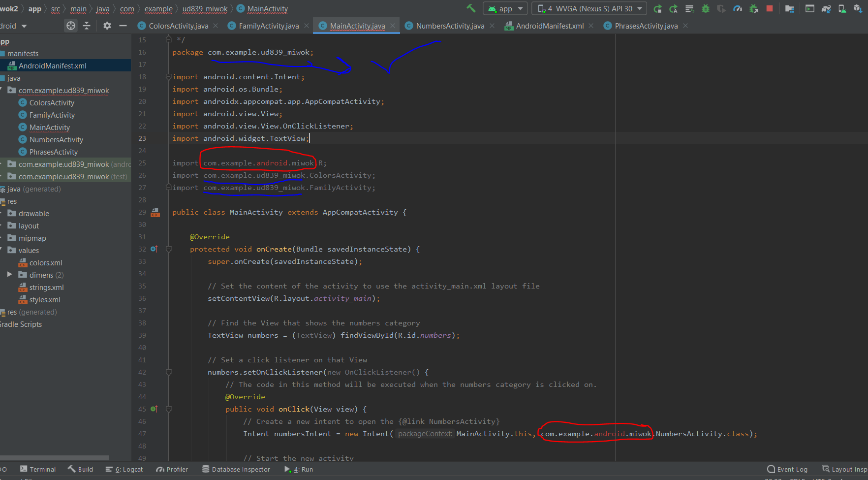This screenshot has width=868, height=480.
Task: Debug the app using the bug icon
Action: (x=705, y=8)
